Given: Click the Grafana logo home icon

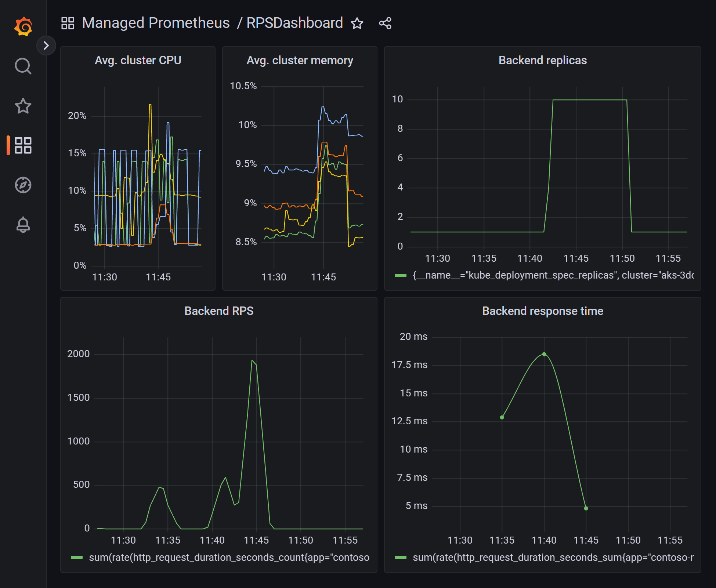Looking at the screenshot, I should click(23, 26).
